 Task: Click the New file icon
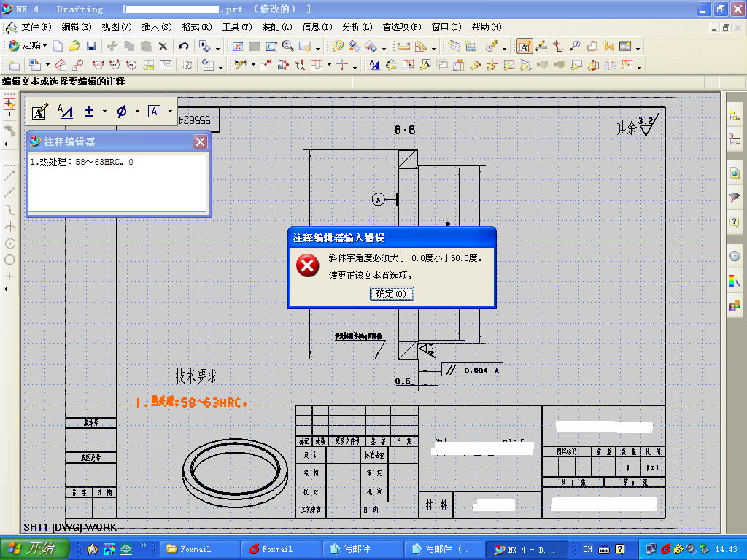[58, 46]
